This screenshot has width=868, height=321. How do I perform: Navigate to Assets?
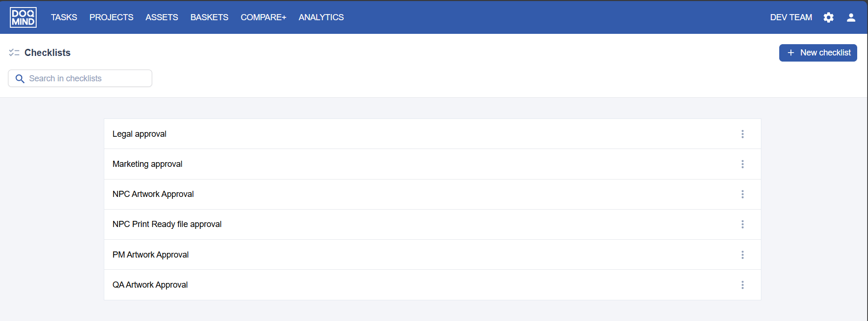pyautogui.click(x=162, y=17)
